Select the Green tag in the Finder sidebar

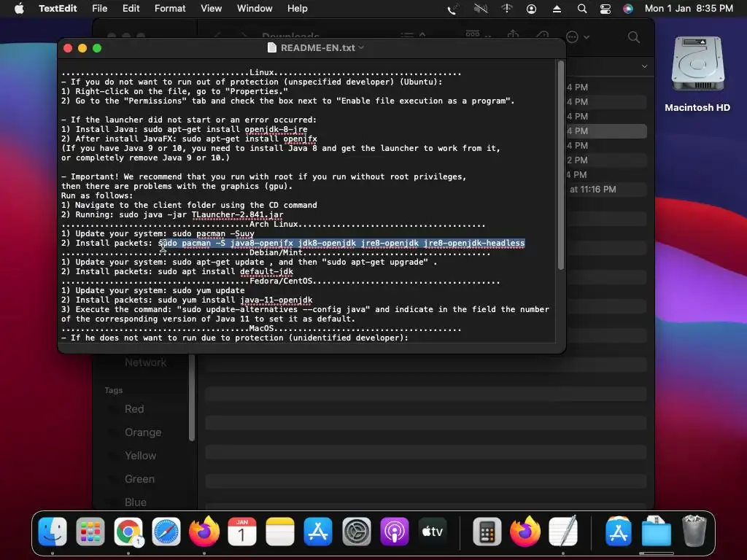139,479
